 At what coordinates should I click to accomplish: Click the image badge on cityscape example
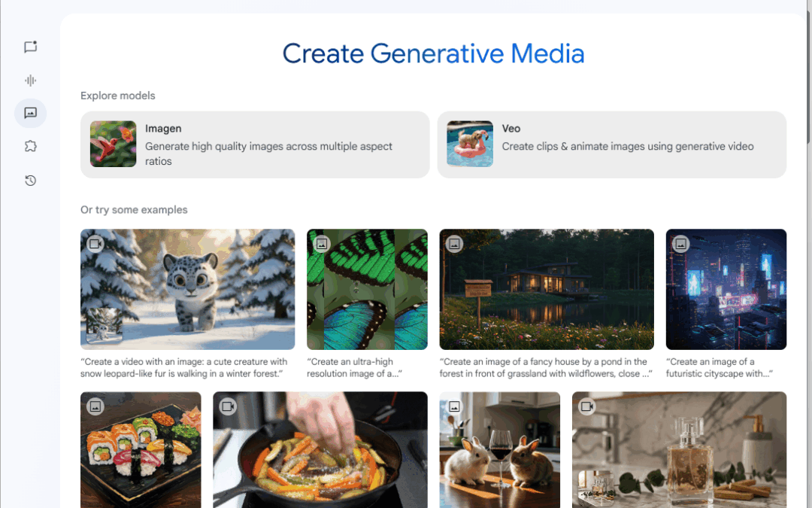680,244
